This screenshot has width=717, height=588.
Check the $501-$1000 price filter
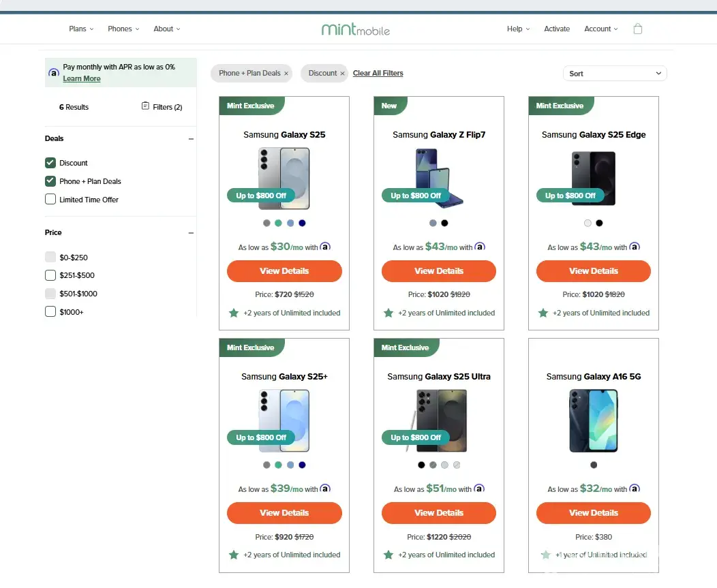(50, 294)
